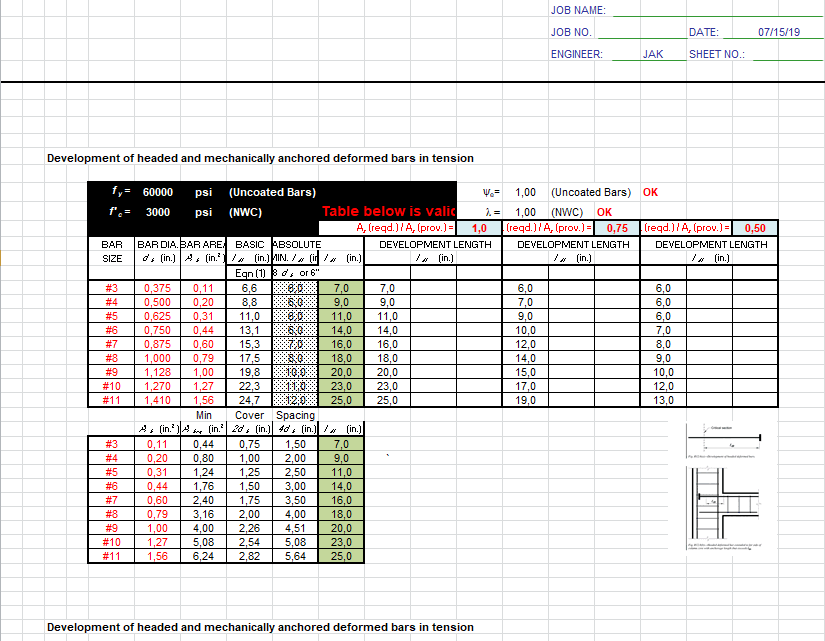Click development length 19,0 in #11 row
The width and height of the screenshot is (825, 641).
525,399
